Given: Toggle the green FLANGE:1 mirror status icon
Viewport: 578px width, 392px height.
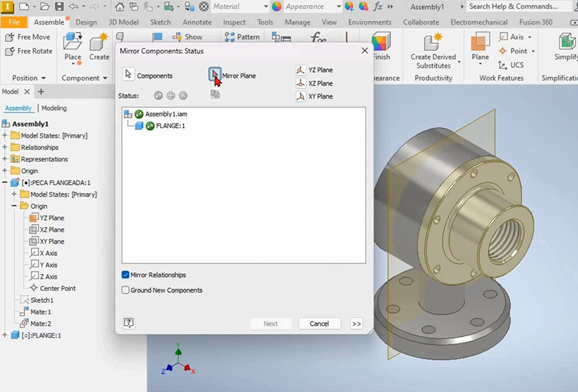Looking at the screenshot, I should click(x=150, y=126).
